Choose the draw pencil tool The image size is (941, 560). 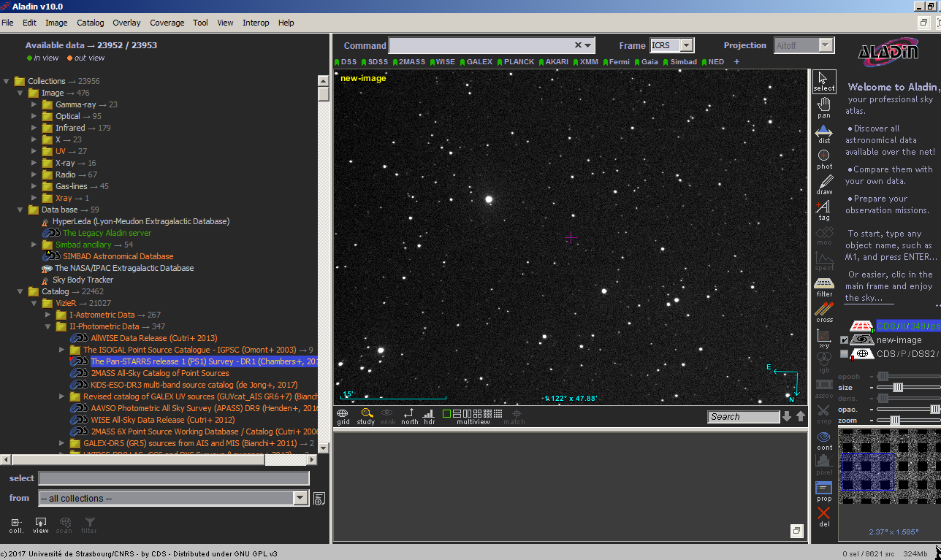click(x=824, y=185)
